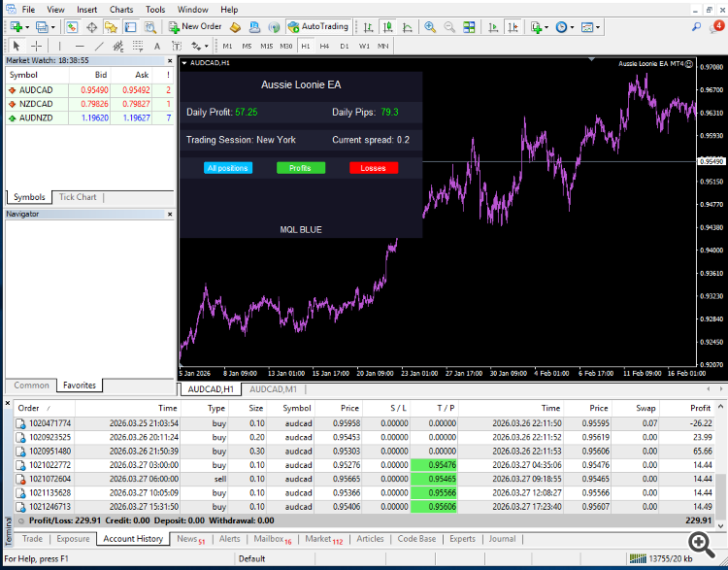Zoom out of the chart

click(x=449, y=27)
